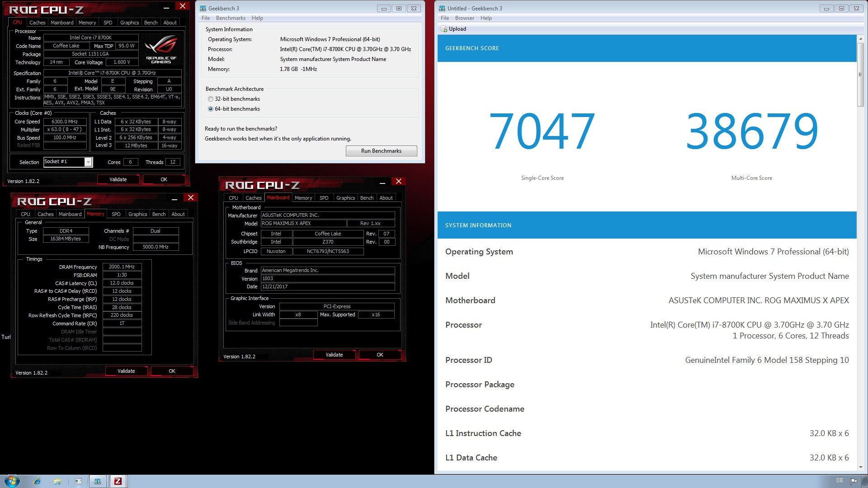Maximize the Geekbench 3 system info window
Screen dimensions: 868x488
[x=399, y=9]
